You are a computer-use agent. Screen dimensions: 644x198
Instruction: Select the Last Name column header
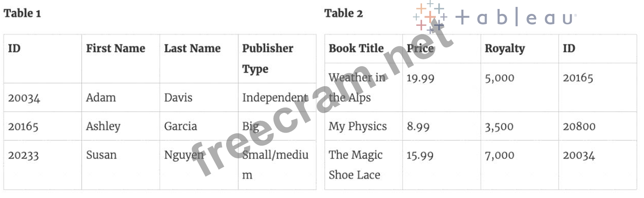pyautogui.click(x=192, y=49)
